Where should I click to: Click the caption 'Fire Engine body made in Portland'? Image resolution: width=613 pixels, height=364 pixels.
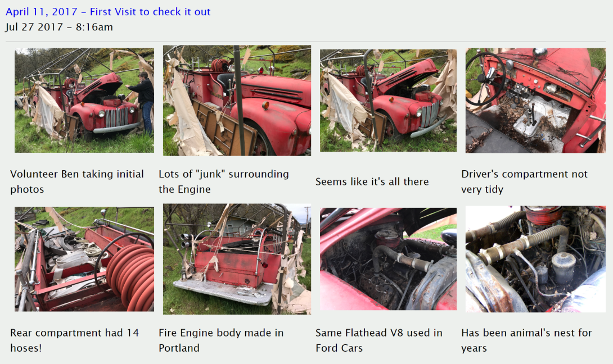[221, 340]
